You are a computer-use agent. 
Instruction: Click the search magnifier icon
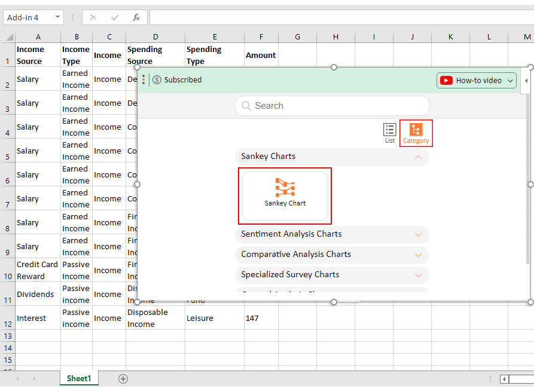[246, 106]
